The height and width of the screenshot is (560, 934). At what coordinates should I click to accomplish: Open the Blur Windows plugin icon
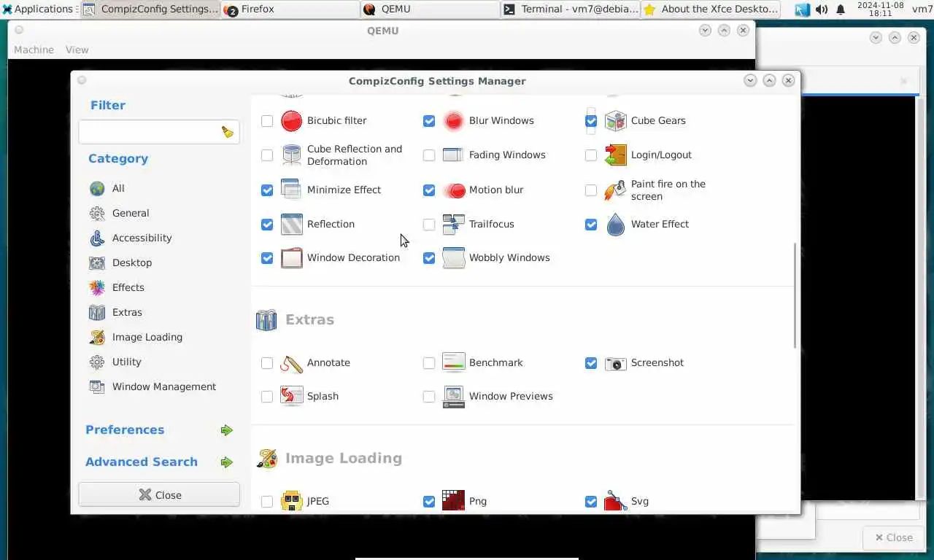coord(453,121)
